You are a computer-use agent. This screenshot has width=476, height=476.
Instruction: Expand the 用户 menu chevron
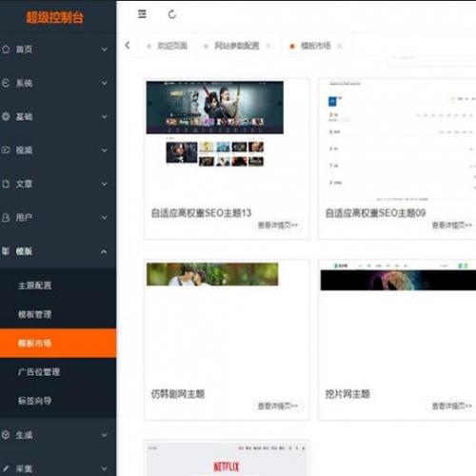point(104,218)
